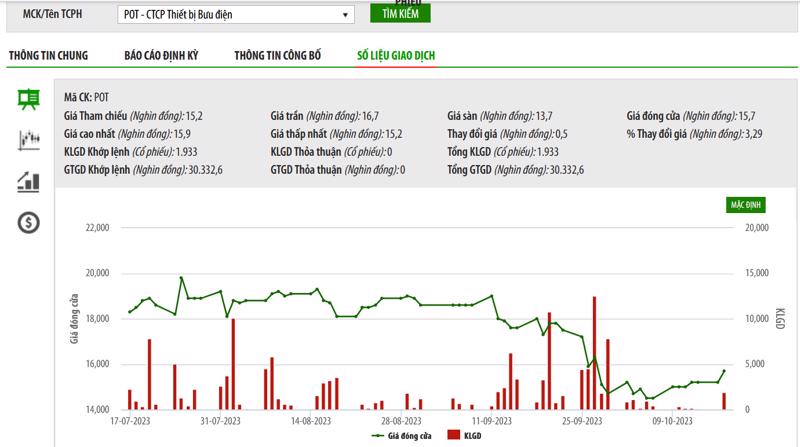Screen dimensions: 800x447
Task: Click the tall KLGD bar near 31-07-2023
Action: pyautogui.click(x=233, y=363)
